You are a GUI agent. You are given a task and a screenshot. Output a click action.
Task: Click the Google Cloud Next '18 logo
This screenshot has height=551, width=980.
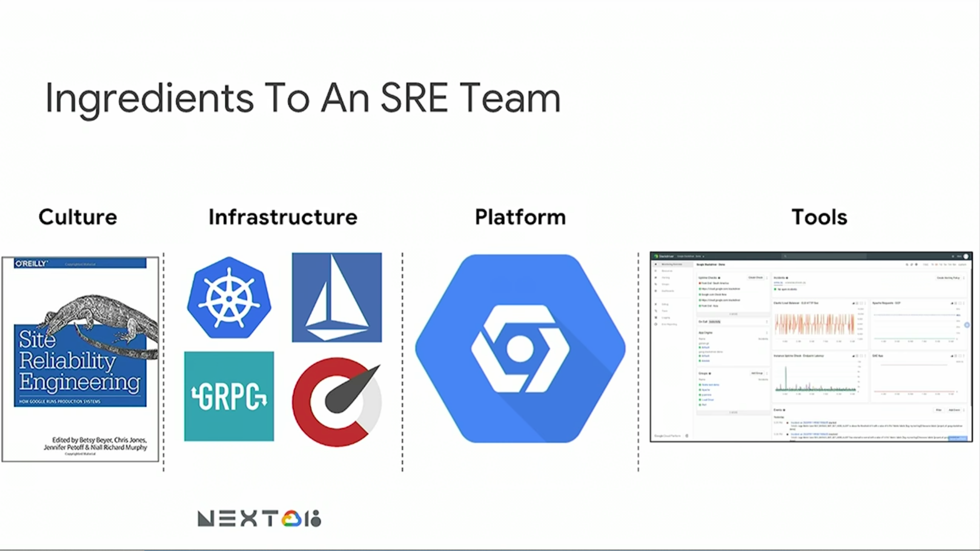[x=259, y=518]
